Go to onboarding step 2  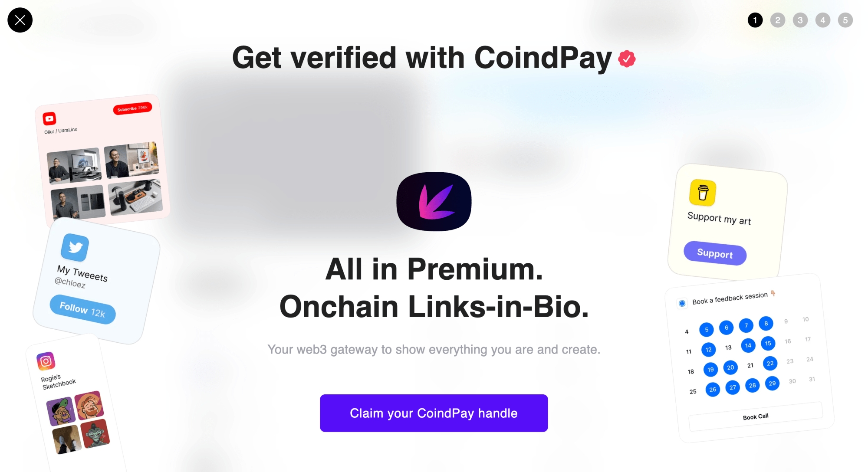[777, 20]
